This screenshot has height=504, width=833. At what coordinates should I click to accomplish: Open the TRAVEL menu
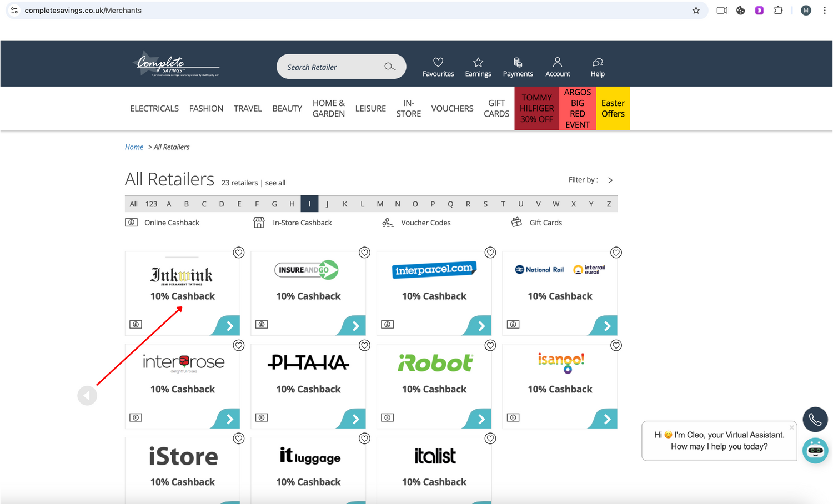click(248, 108)
